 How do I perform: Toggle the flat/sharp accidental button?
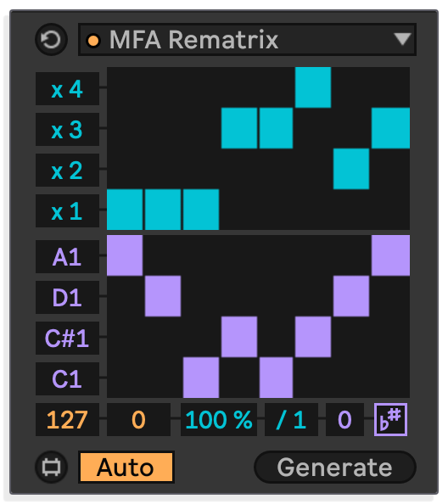point(390,419)
